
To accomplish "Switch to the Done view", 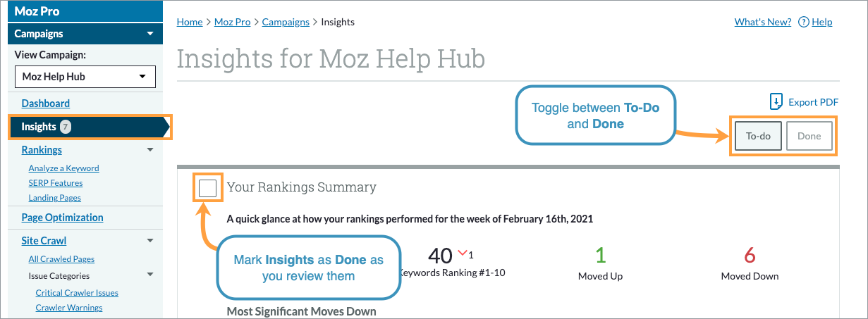I will pos(809,136).
